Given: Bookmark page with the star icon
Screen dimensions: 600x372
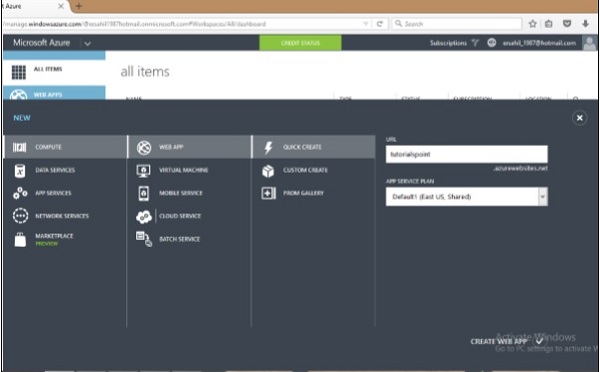Looking at the screenshot, I should pyautogui.click(x=532, y=24).
